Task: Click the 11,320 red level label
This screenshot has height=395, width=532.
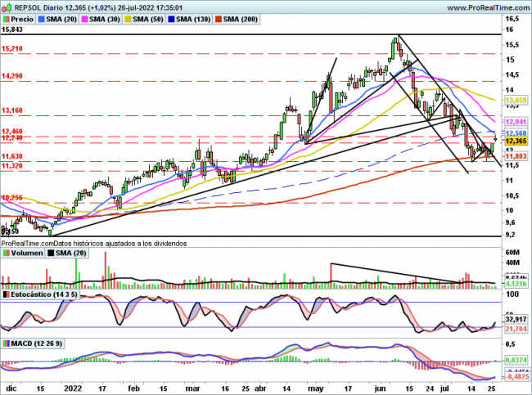Action: 12,165
